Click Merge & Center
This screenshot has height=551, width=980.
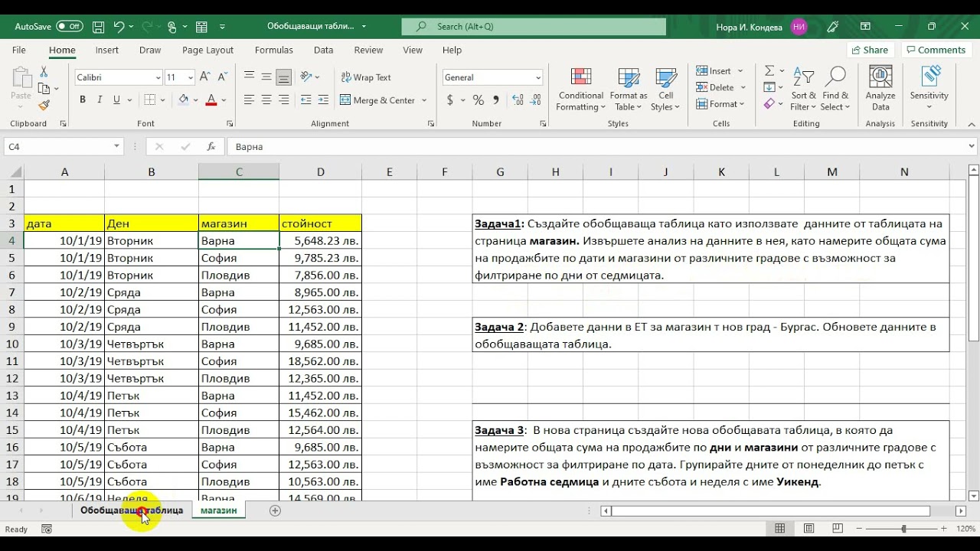point(377,100)
